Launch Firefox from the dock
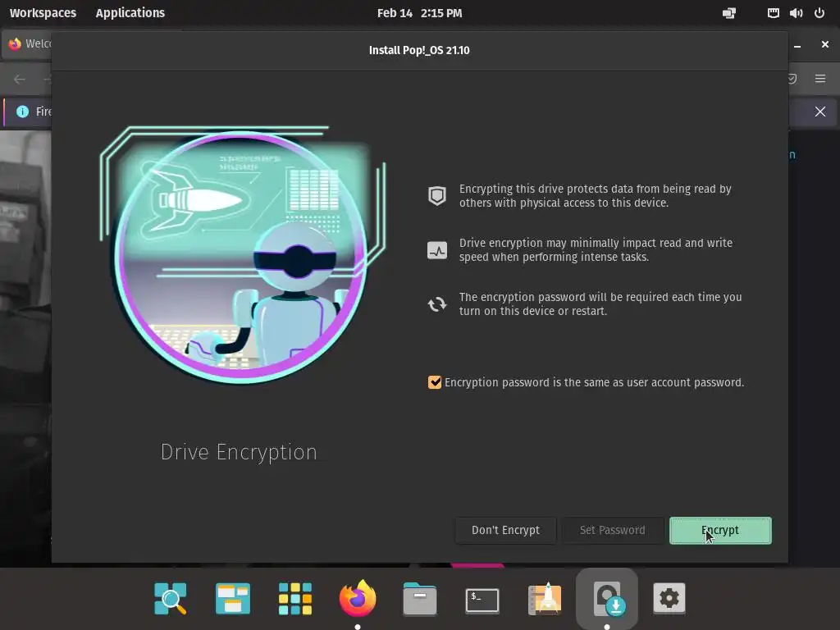Image resolution: width=840 pixels, height=630 pixels. (x=358, y=598)
